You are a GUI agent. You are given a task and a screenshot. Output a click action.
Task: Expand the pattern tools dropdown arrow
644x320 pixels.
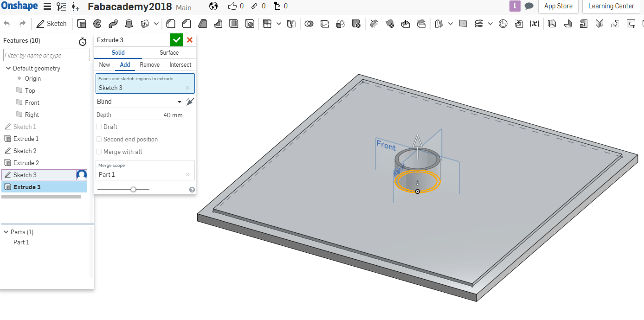coord(278,24)
